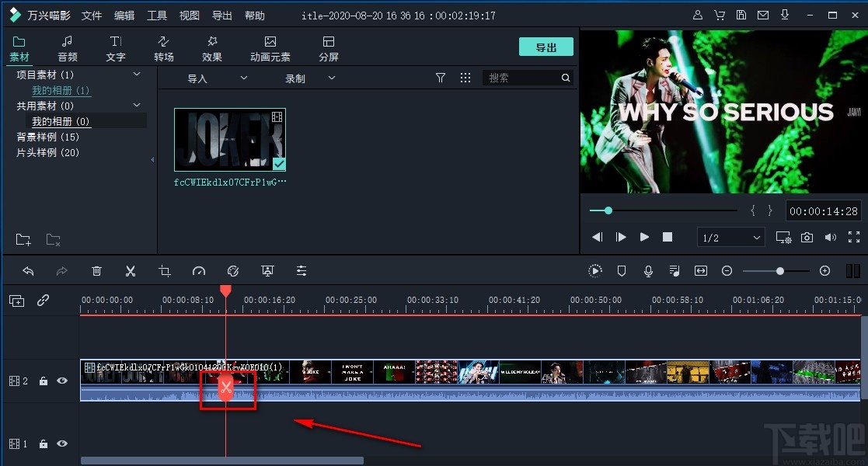Select 背景样例 (15)

click(x=47, y=137)
